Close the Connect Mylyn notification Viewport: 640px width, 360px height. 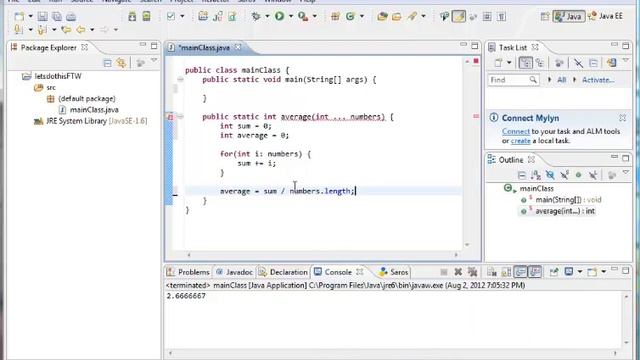click(x=622, y=118)
